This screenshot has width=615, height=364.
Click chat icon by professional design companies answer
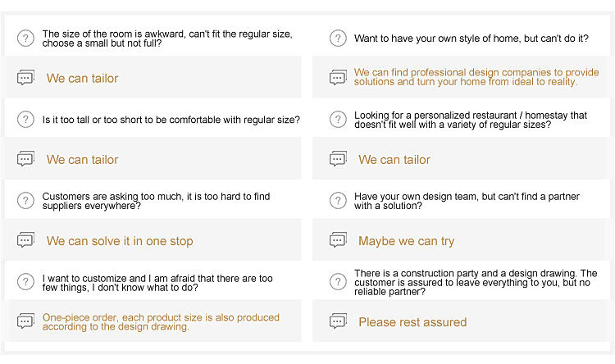pos(338,78)
